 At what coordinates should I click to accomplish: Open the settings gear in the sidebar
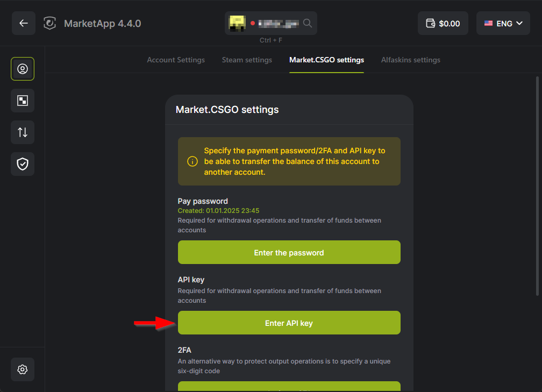point(23,369)
